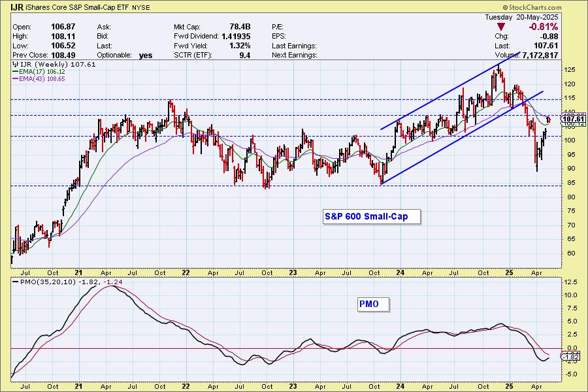The width and height of the screenshot is (588, 392).
Task: Click the NYSE exchange label
Action: tap(141, 7)
